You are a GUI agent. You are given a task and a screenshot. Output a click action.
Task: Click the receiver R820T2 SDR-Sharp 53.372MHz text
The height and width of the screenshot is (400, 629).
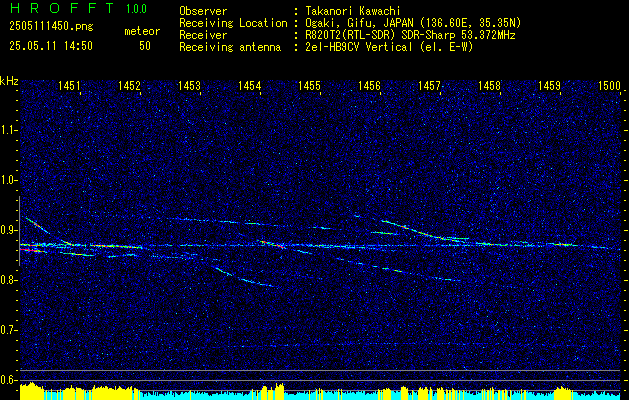[410, 35]
